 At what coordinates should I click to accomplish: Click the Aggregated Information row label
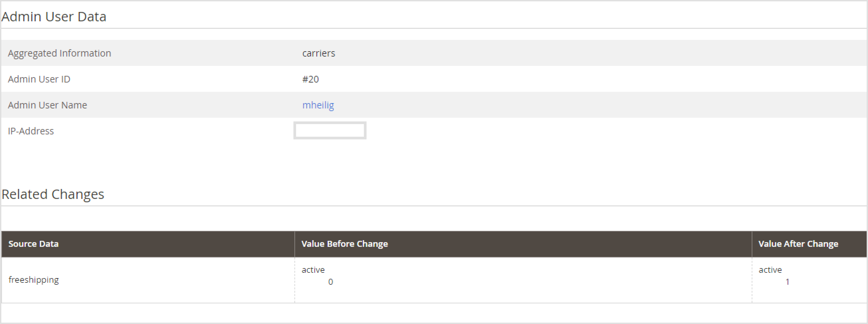pyautogui.click(x=59, y=53)
